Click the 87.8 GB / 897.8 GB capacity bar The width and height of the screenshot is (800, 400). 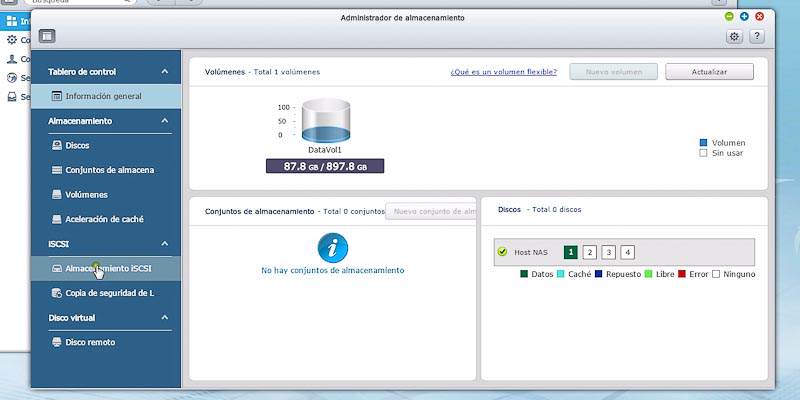(325, 166)
